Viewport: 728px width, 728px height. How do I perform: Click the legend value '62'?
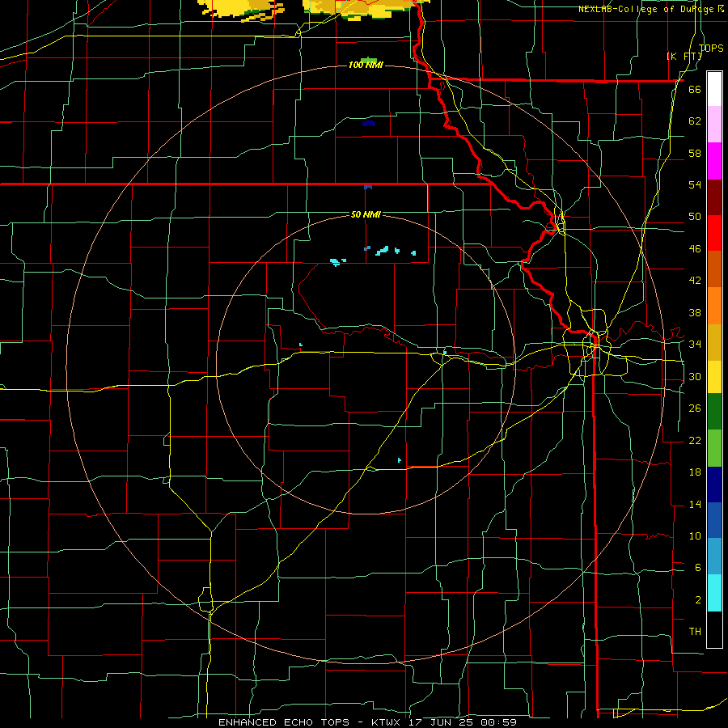tap(695, 121)
